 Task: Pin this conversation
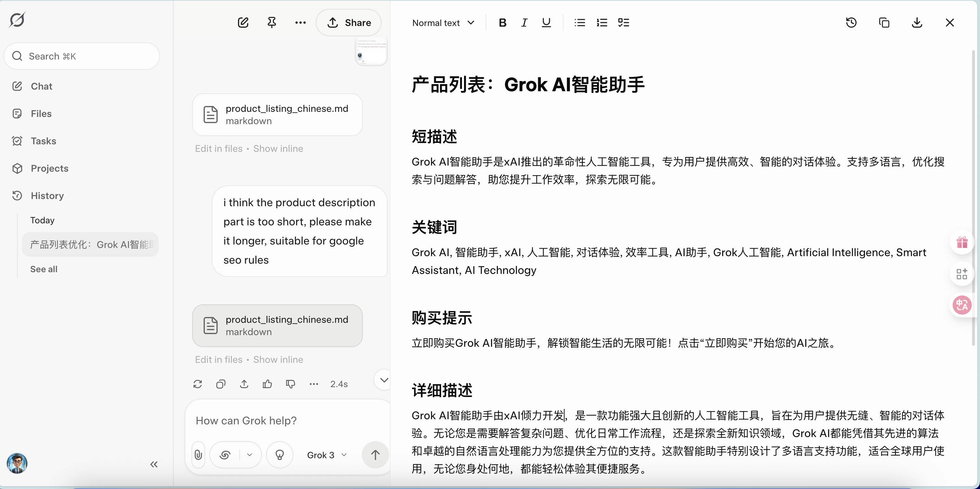click(272, 23)
